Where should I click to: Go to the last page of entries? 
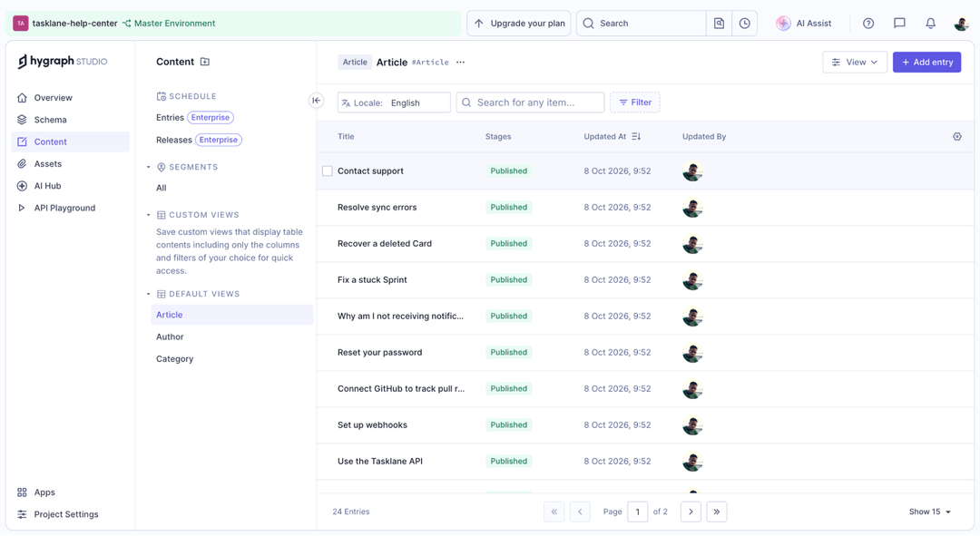716,512
